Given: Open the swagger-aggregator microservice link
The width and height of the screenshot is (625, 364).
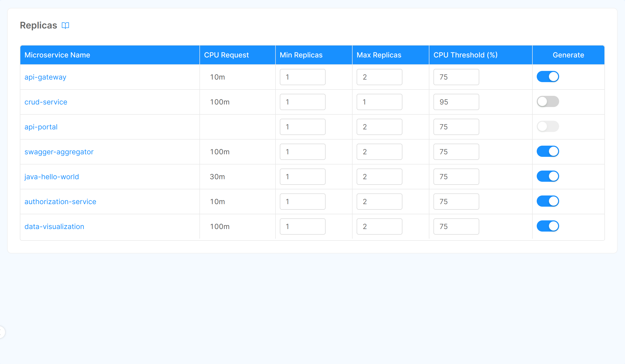Looking at the screenshot, I should 59,152.
